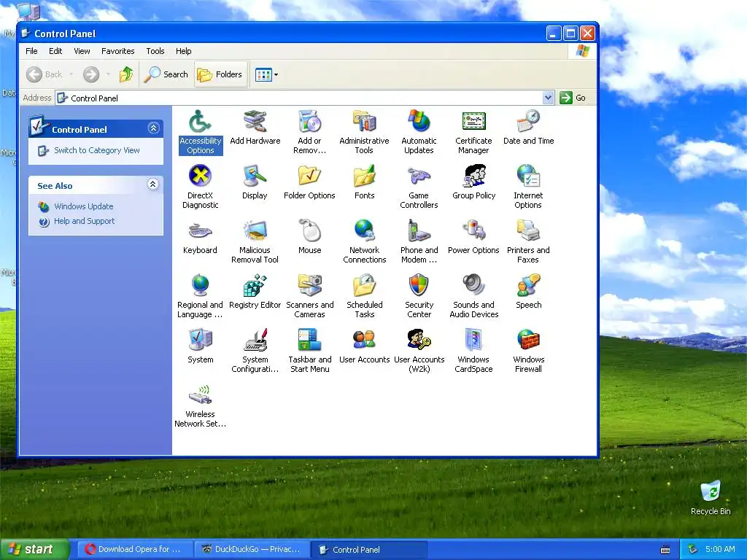Select Add or Remove Programs icon
This screenshot has height=560, width=747.
point(309,133)
